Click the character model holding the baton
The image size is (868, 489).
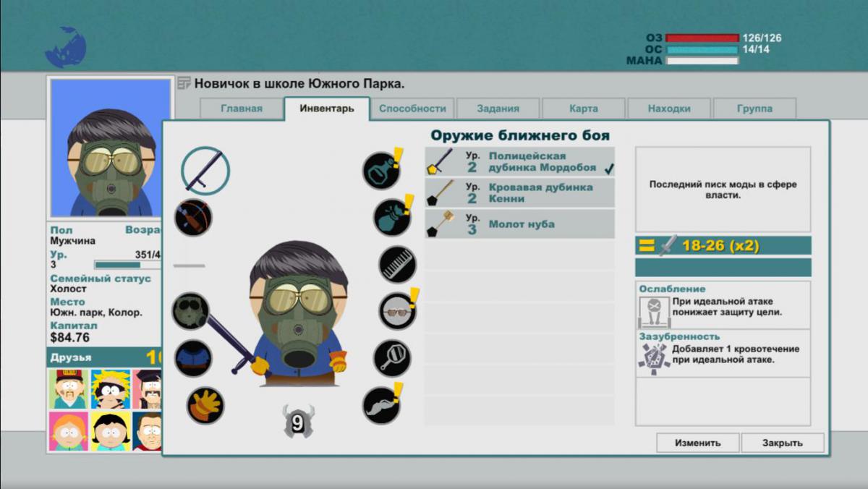click(297, 315)
